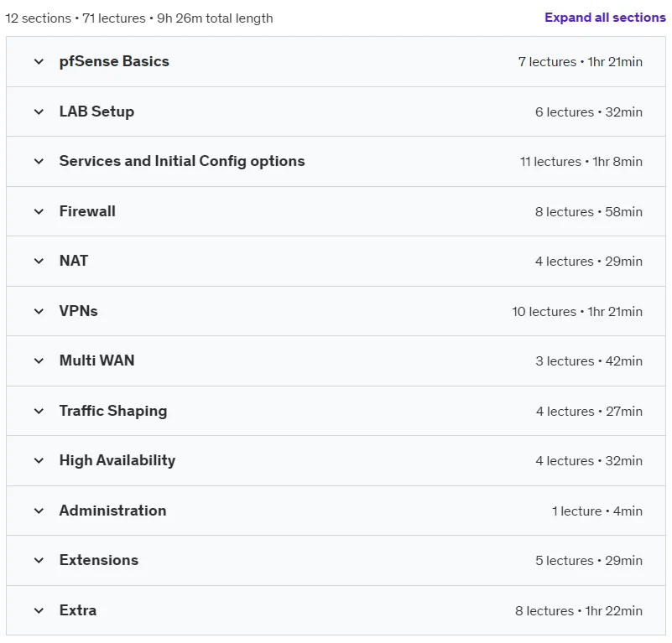The width and height of the screenshot is (672, 643).
Task: Click '5 lectures • 29min' text
Action: click(589, 561)
